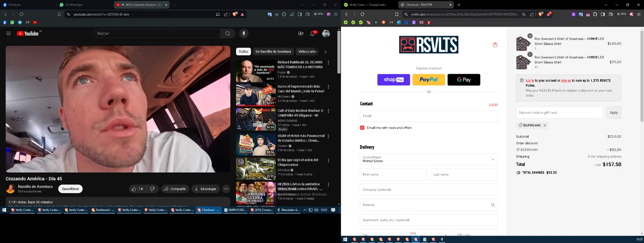The height and width of the screenshot is (243, 644).
Task: Open Windows Start button on left taskbar
Action: (x=4, y=210)
